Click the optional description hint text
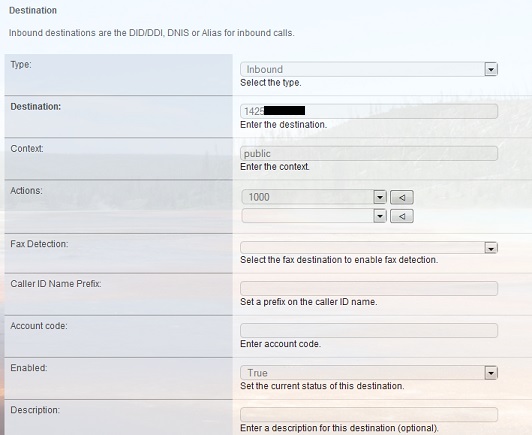The height and width of the screenshot is (435, 532). 339,428
